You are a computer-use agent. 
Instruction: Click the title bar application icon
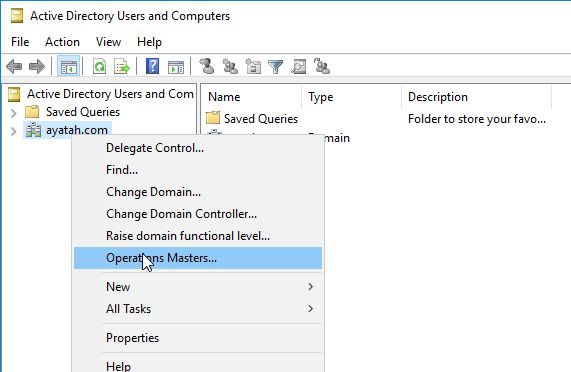[x=16, y=16]
